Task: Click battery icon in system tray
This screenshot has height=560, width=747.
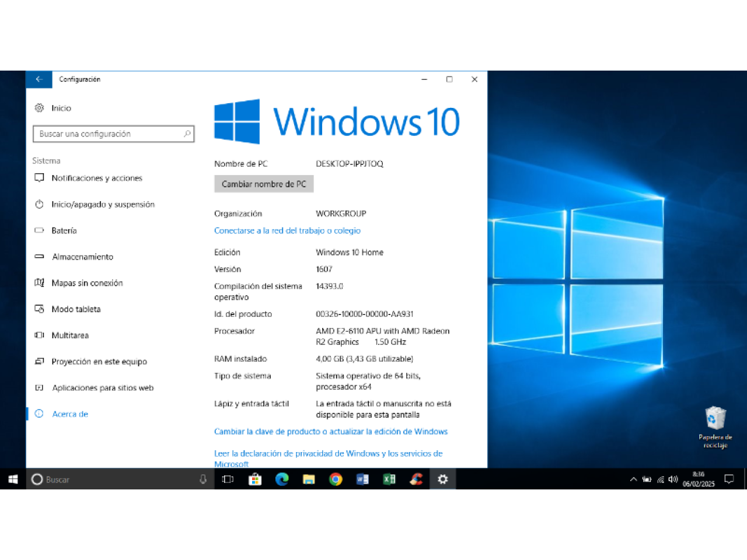Action: pos(647,480)
